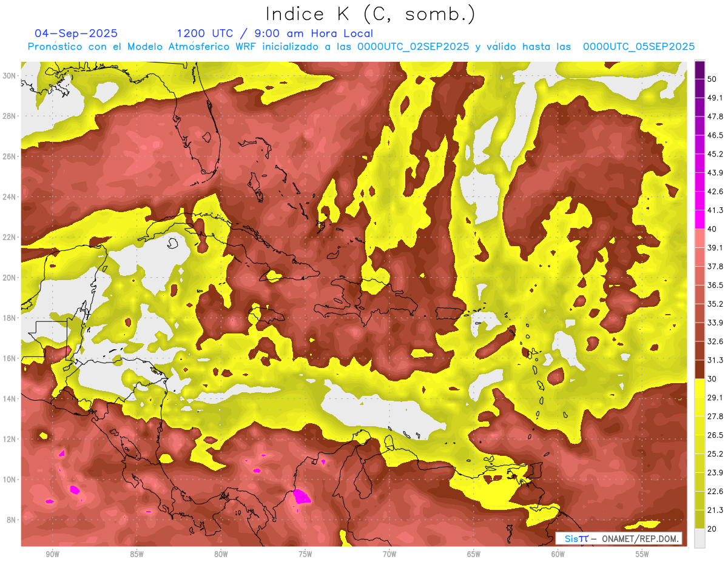
Task: Click the '30N' latitude label
Action: 10,76
